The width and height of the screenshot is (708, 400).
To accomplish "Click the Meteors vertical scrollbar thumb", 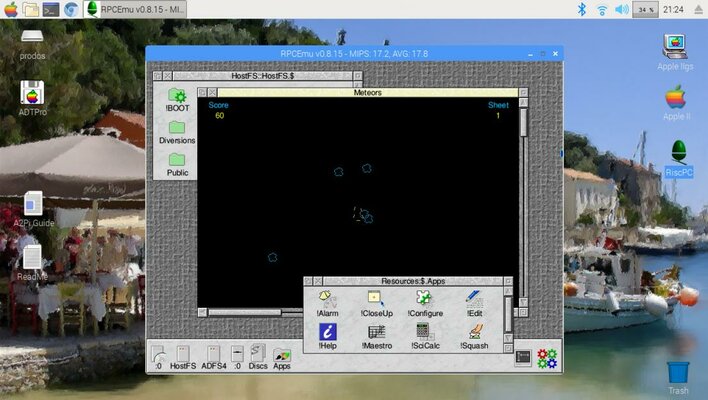I will tap(523, 122).
